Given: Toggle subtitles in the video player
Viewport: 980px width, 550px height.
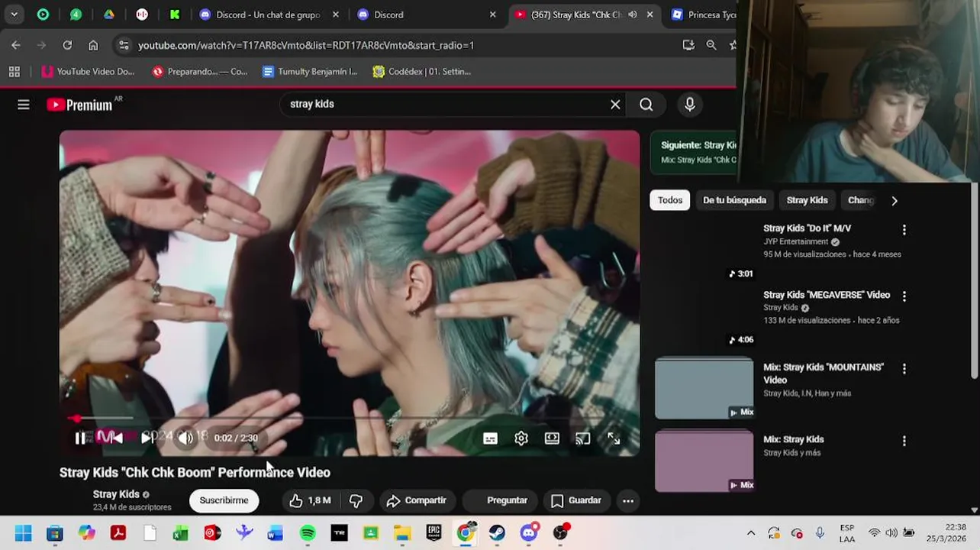Looking at the screenshot, I should coord(490,438).
